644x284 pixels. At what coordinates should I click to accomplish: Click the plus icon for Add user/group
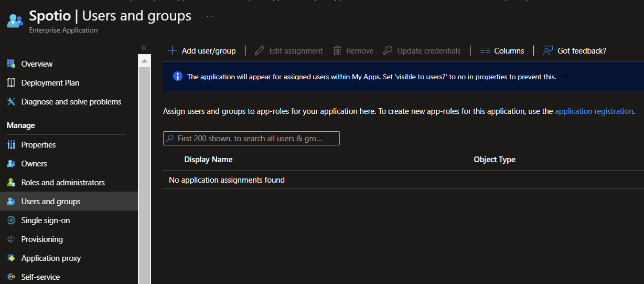(x=173, y=51)
